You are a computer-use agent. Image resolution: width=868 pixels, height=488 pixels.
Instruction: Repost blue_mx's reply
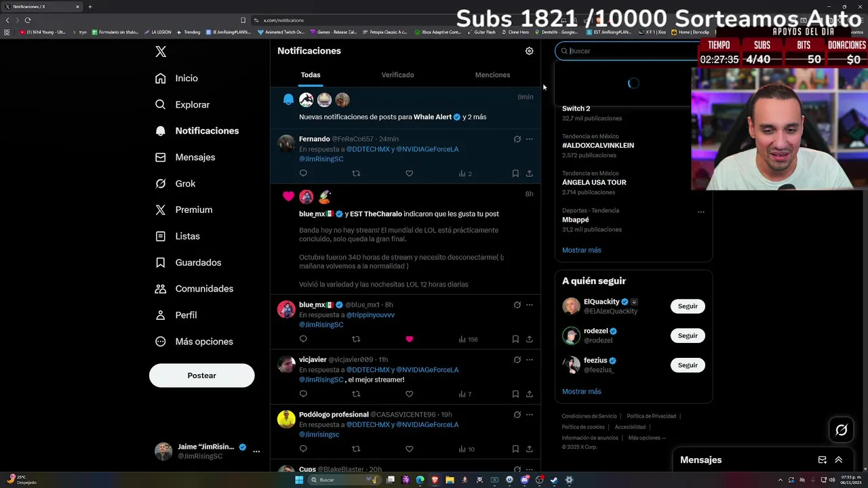point(356,339)
